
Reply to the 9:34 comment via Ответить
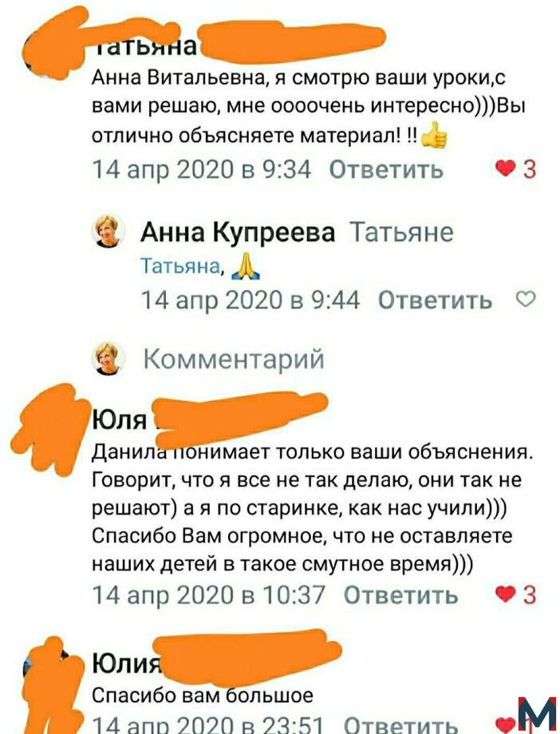coord(386,169)
